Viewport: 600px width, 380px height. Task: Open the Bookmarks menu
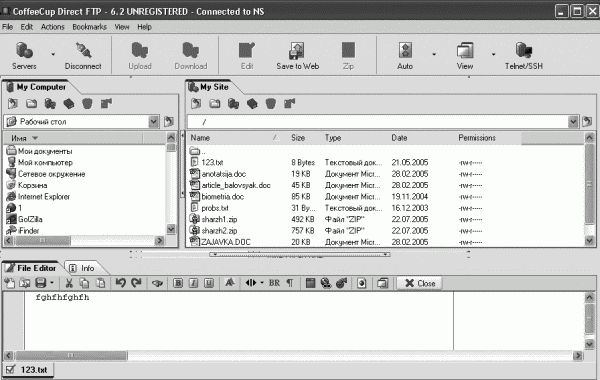click(x=89, y=27)
